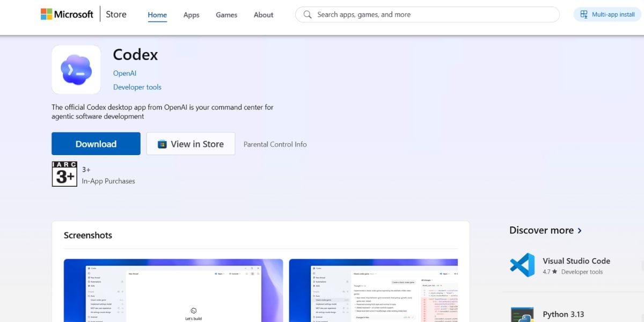
Task: Click the search magnifier icon
Action: pos(306,14)
